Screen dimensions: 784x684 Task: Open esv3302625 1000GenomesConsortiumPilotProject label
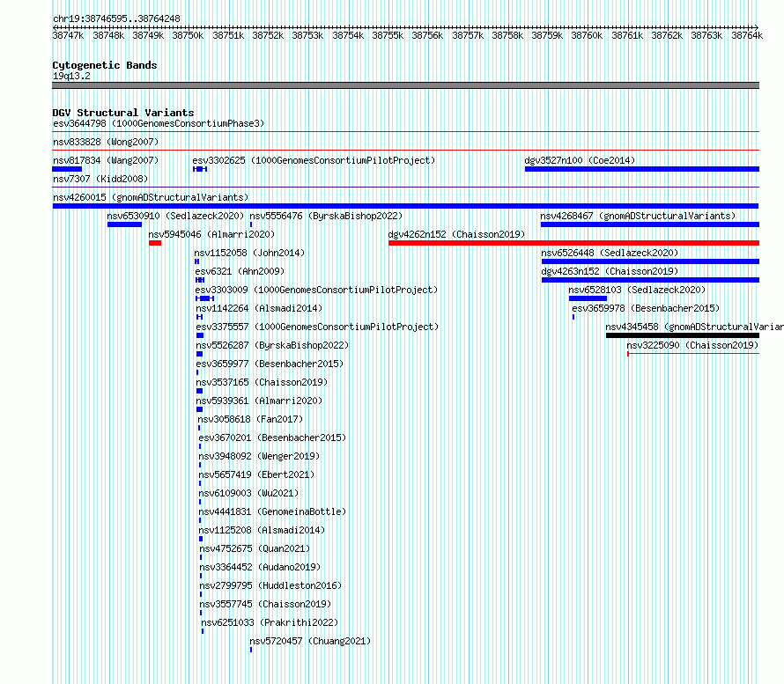point(314,160)
